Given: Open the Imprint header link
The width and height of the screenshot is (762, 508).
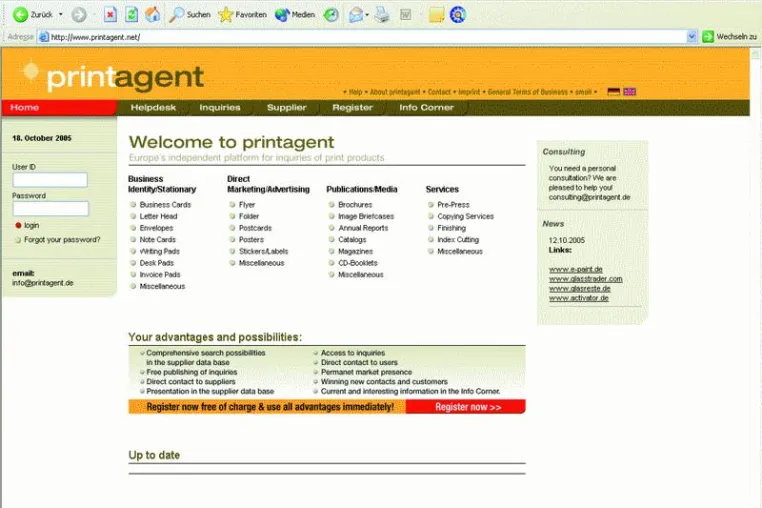Looking at the screenshot, I should (x=469, y=92).
